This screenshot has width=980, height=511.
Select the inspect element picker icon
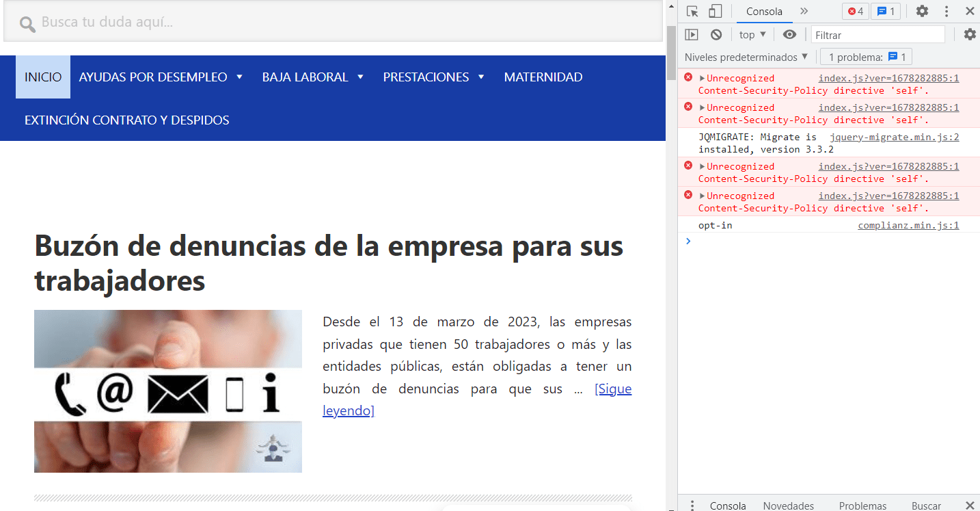click(x=692, y=11)
